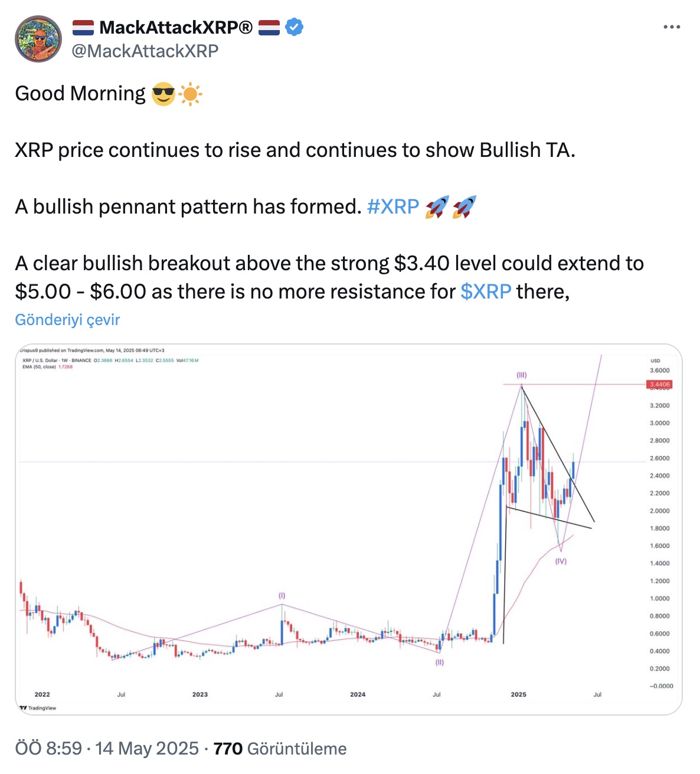The width and height of the screenshot is (700, 774).
Task: Click the (II) wave label on chart
Action: click(439, 662)
